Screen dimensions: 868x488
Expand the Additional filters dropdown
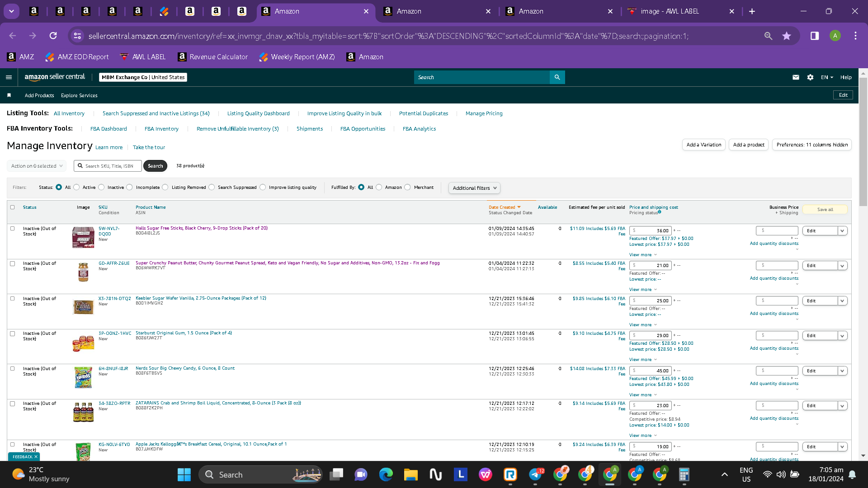pyautogui.click(x=474, y=188)
